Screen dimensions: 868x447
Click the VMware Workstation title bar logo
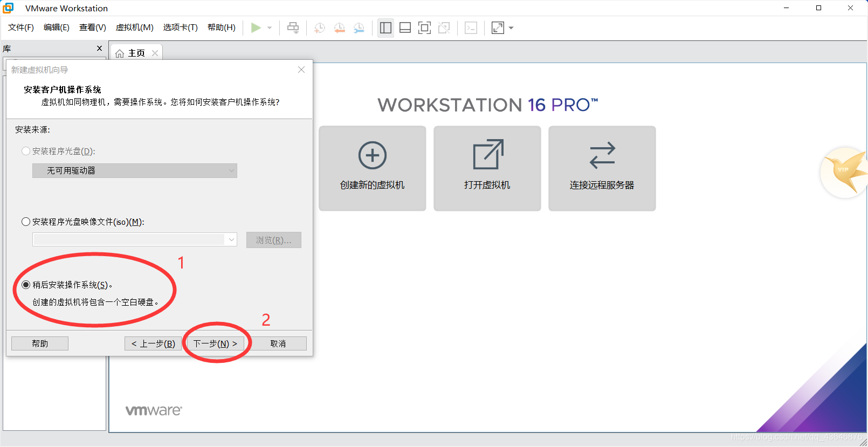coord(8,8)
